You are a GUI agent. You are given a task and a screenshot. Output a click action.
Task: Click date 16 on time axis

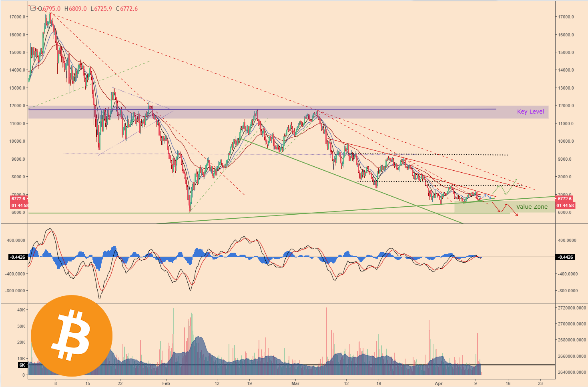click(x=508, y=383)
